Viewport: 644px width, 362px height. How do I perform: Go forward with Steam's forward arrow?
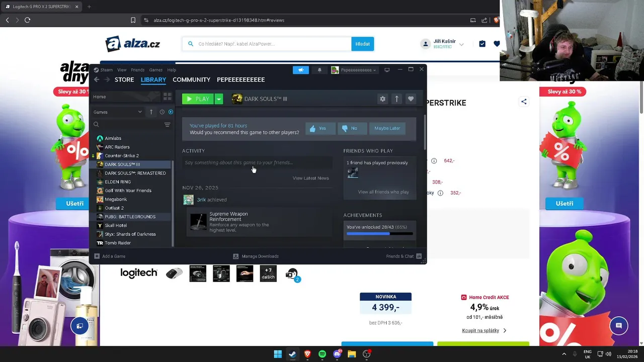(107, 79)
